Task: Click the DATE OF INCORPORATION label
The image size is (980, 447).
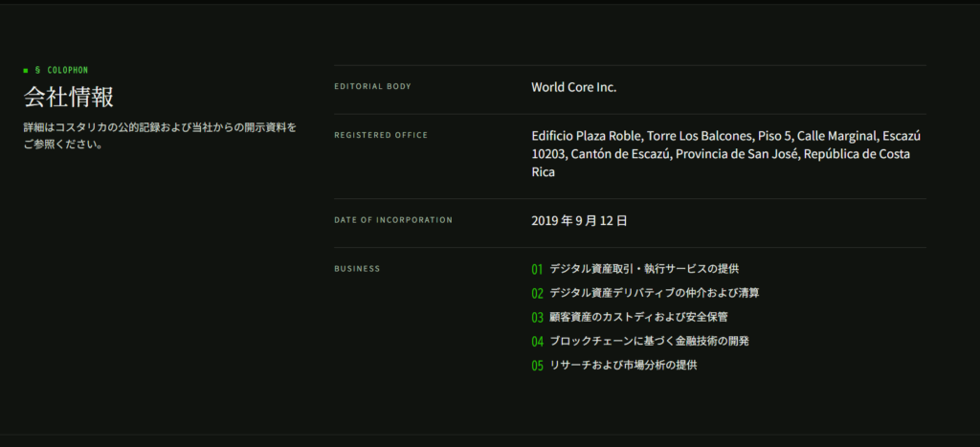Action: tap(393, 220)
